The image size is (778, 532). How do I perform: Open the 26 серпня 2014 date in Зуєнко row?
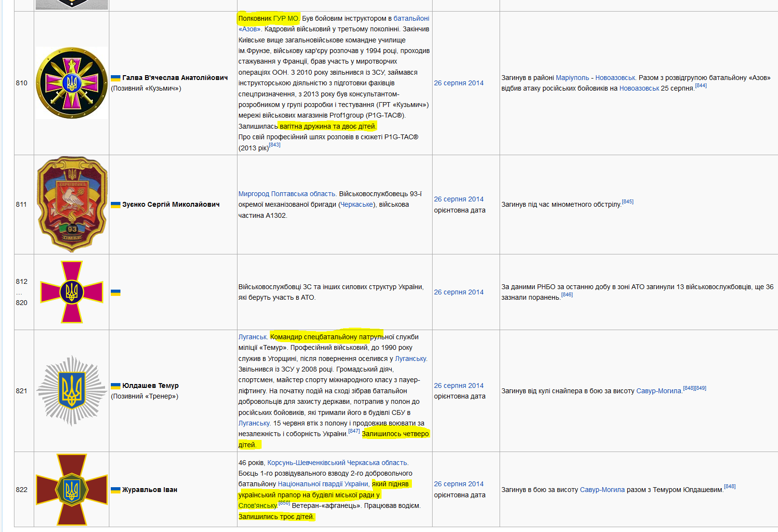[x=459, y=199]
